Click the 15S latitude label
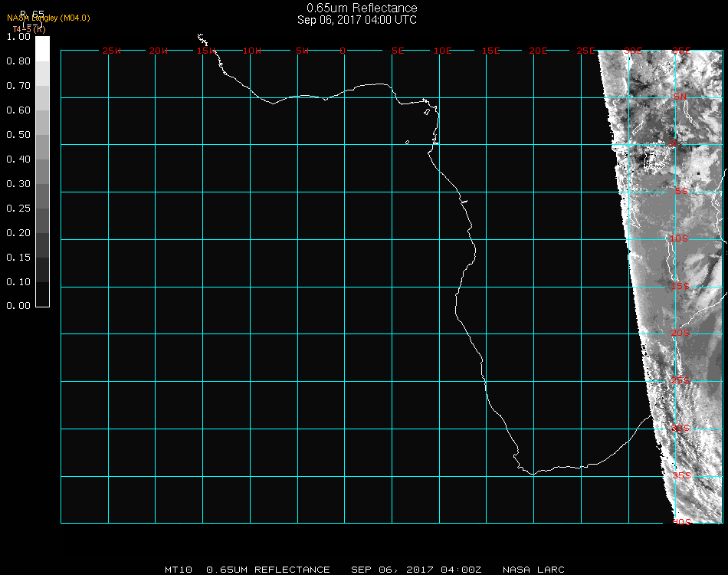 [680, 286]
